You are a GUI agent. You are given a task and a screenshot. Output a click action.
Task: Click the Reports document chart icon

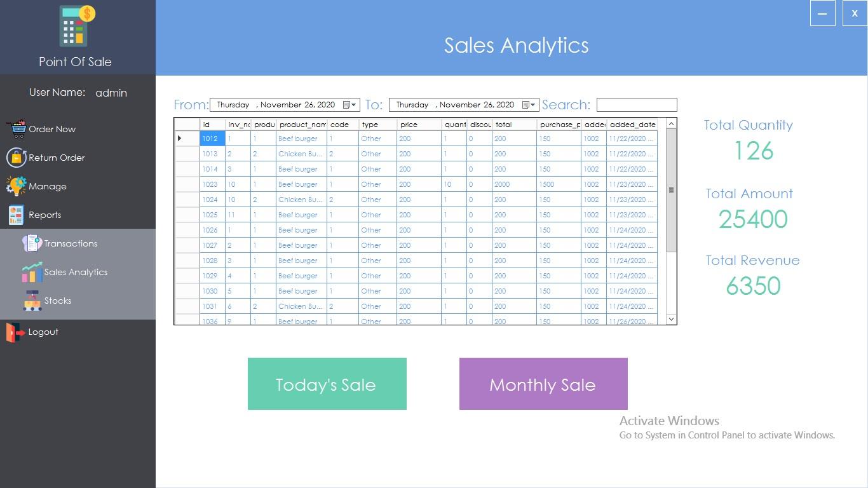[18, 214]
